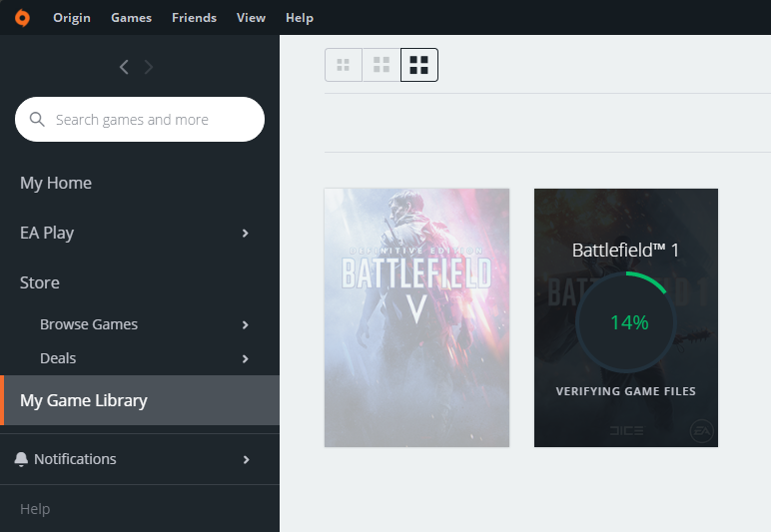
Task: Open the Store page
Action: [x=39, y=282]
